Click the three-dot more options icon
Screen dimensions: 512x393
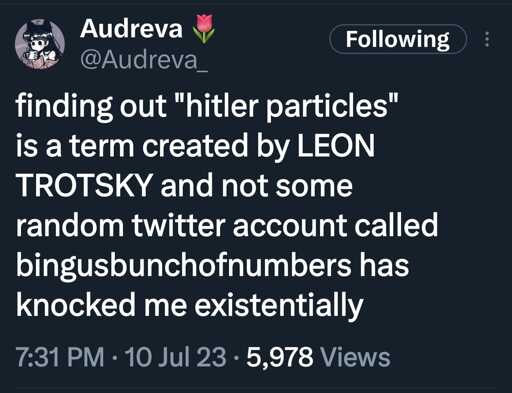click(487, 39)
